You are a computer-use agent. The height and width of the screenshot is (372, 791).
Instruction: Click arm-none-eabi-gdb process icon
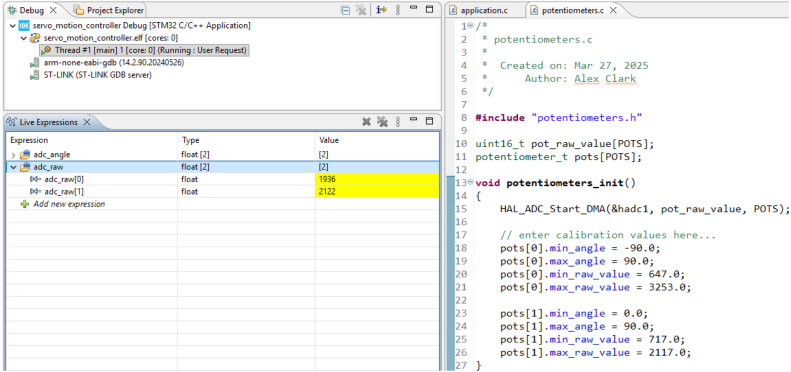34,63
